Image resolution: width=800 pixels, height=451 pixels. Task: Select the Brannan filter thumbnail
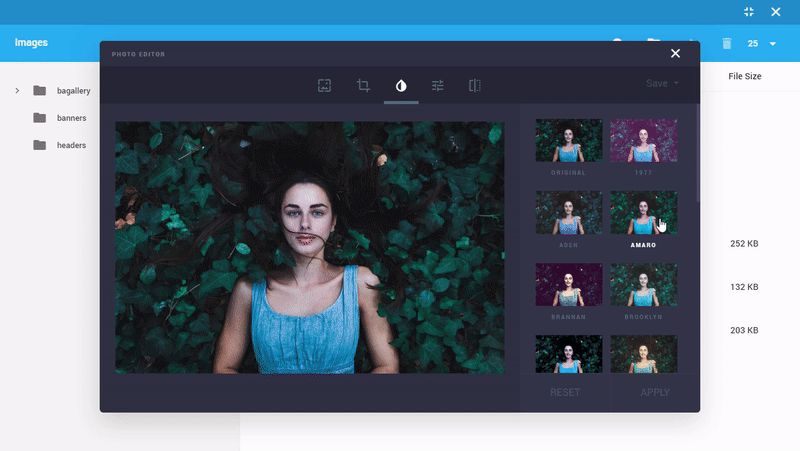pos(568,285)
